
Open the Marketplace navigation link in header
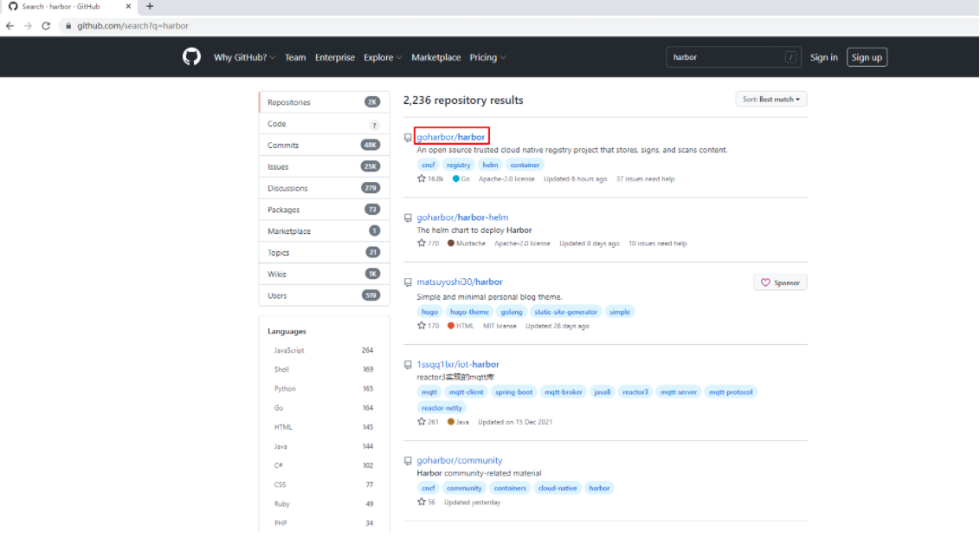435,57
